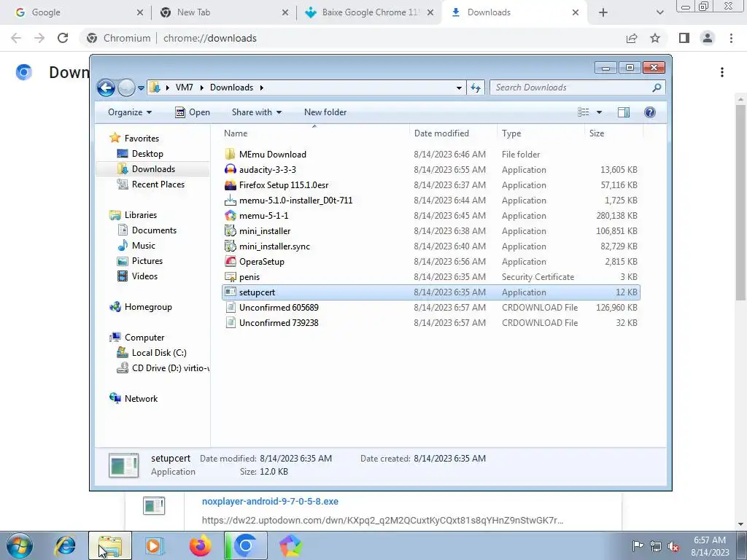Image resolution: width=747 pixels, height=560 pixels.
Task: Select the Security Certificate file icon
Action: pyautogui.click(x=230, y=276)
